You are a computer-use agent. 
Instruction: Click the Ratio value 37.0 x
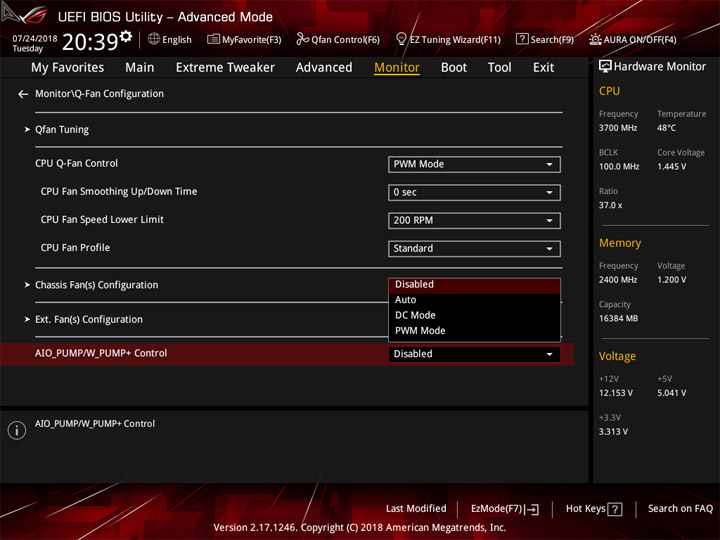pyautogui.click(x=610, y=205)
